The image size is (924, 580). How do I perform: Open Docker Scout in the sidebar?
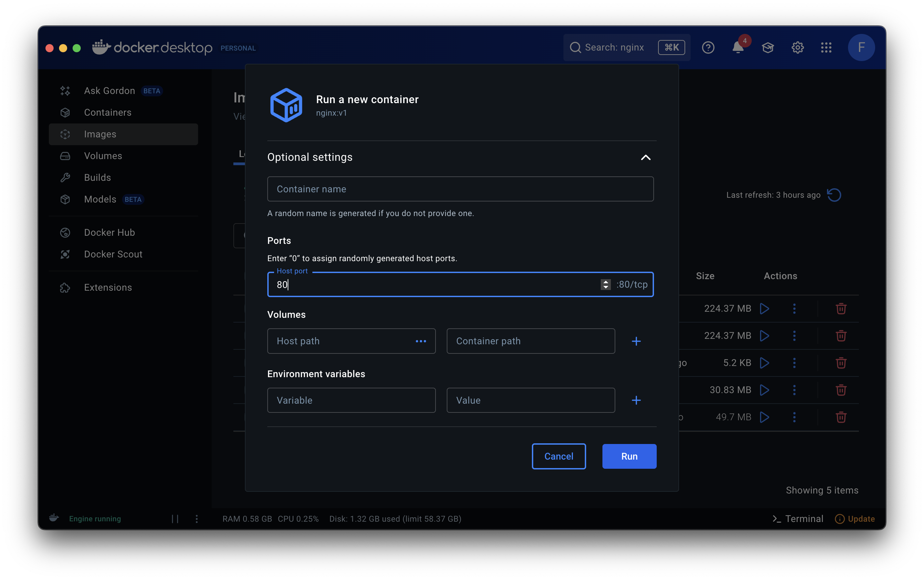click(113, 254)
